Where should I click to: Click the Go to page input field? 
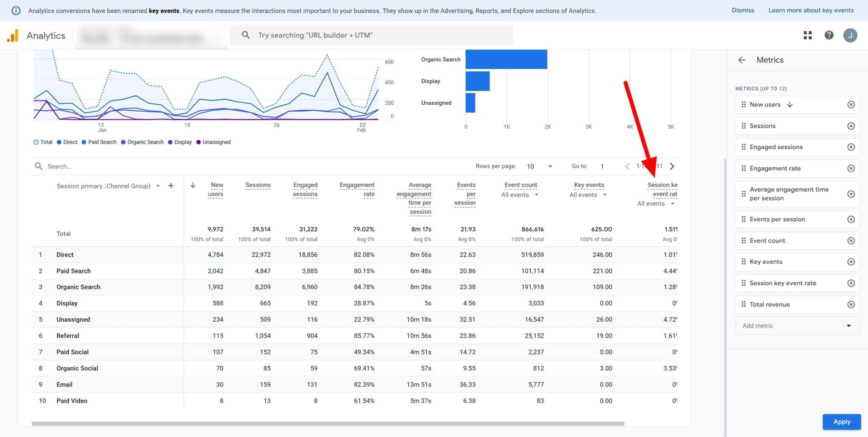click(x=602, y=166)
